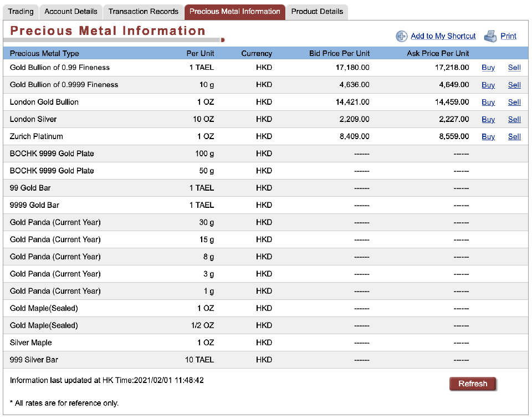Open the Transaction Records tab

click(144, 12)
